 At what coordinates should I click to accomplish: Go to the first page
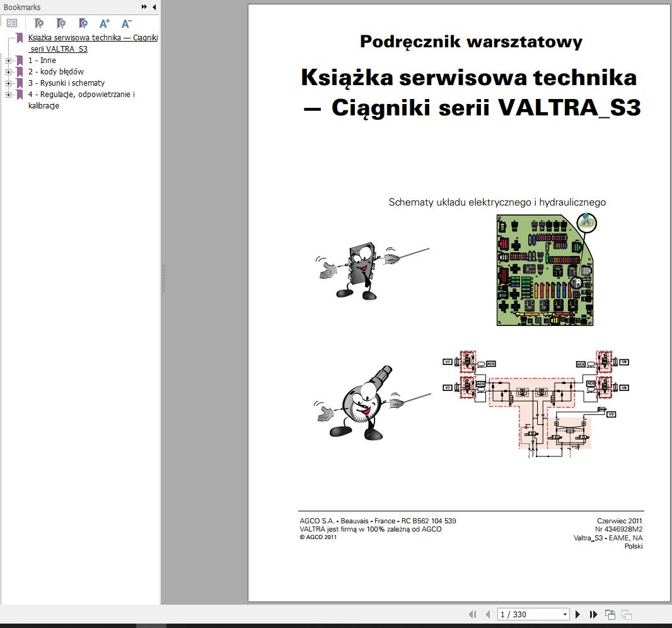tap(472, 614)
